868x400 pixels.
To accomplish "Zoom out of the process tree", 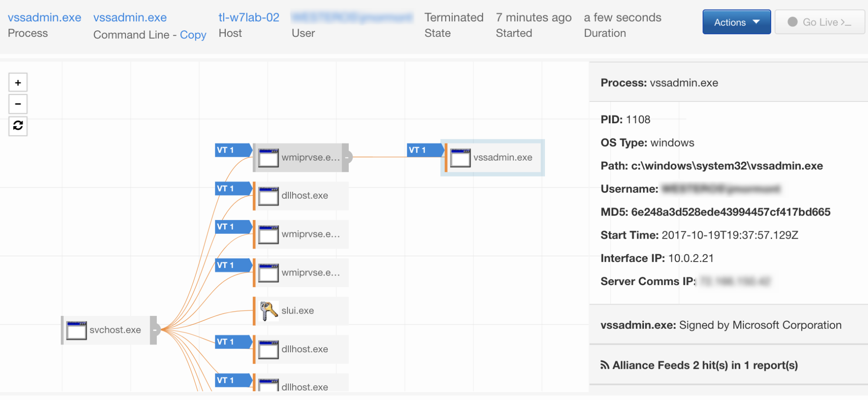I will point(18,104).
